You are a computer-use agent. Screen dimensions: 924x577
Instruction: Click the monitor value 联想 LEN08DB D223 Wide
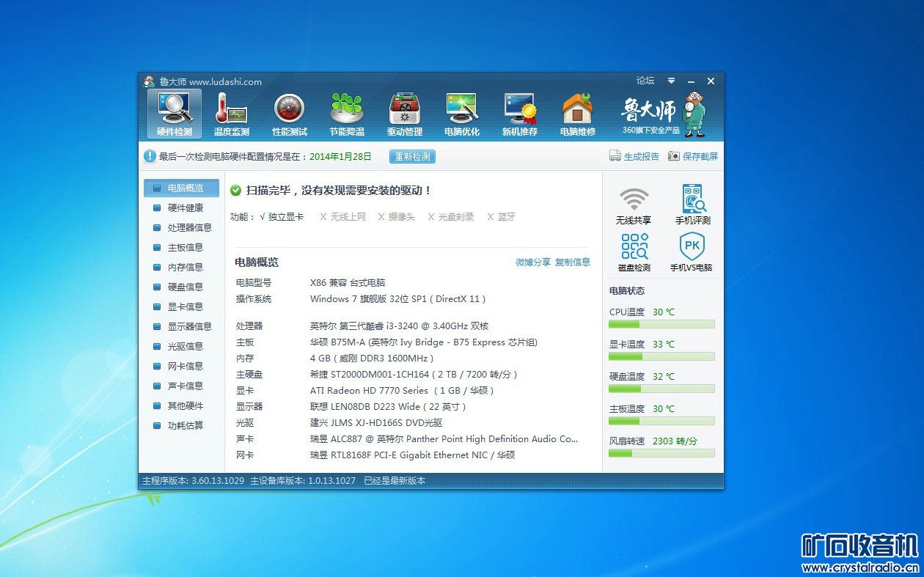click(389, 407)
